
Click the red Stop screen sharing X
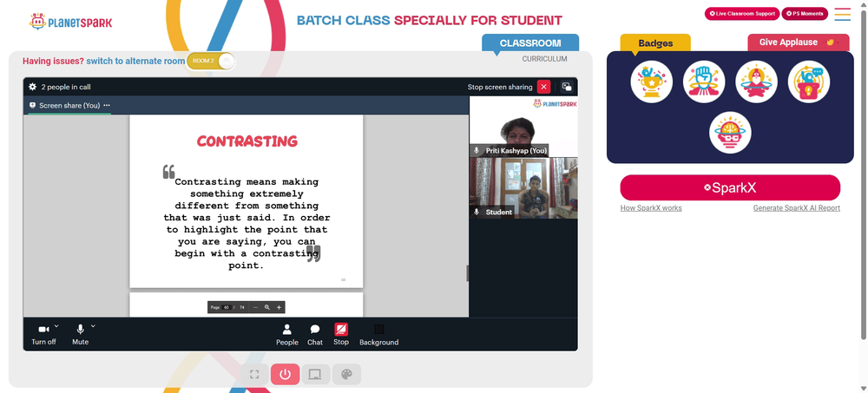click(543, 87)
